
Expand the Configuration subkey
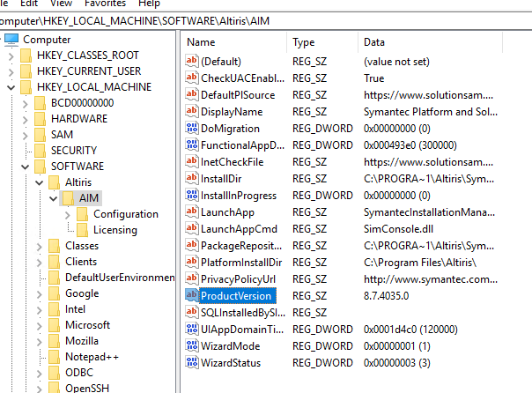click(x=68, y=215)
